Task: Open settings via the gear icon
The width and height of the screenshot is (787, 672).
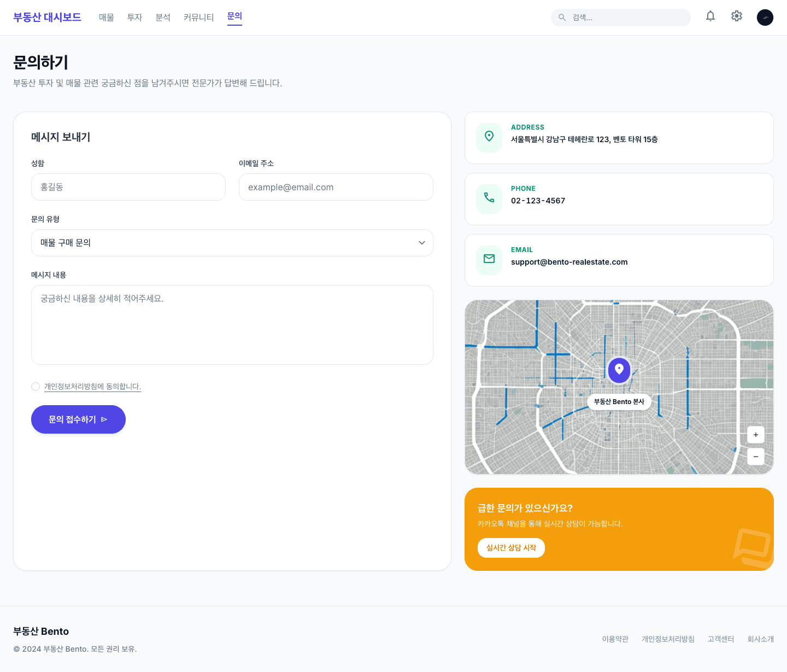Action: point(736,16)
